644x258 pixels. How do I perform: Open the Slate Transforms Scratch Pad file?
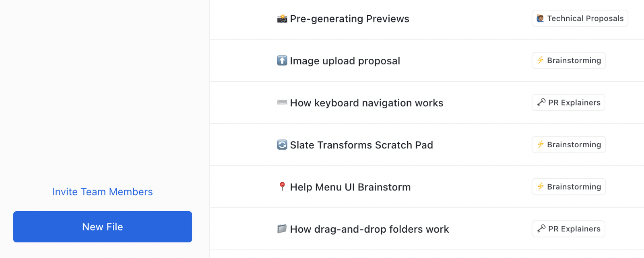(361, 145)
